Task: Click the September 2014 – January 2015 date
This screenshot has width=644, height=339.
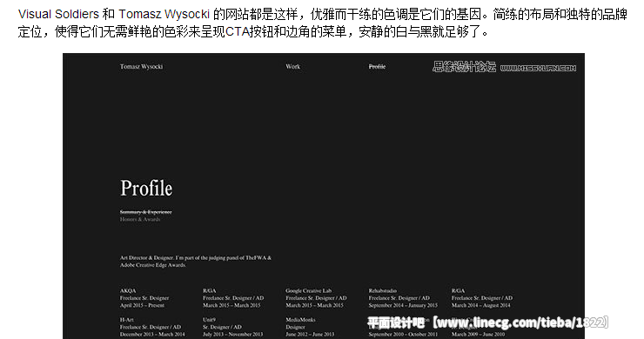Action: (x=403, y=305)
